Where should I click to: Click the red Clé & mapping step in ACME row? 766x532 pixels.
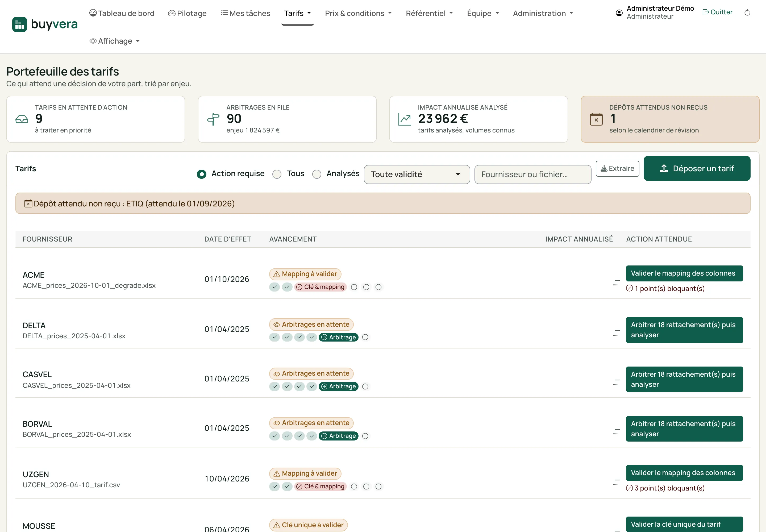point(320,287)
